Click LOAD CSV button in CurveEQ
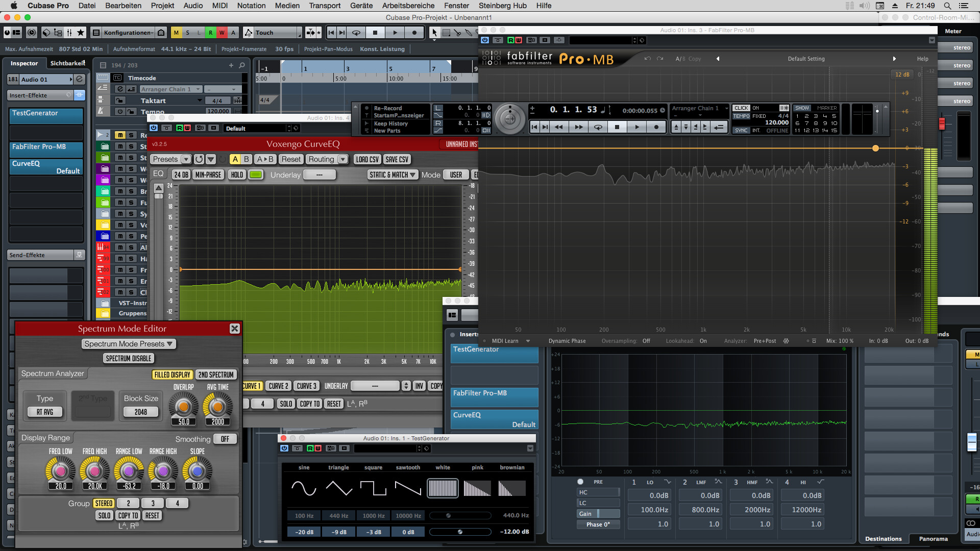980x551 pixels. 367,159
